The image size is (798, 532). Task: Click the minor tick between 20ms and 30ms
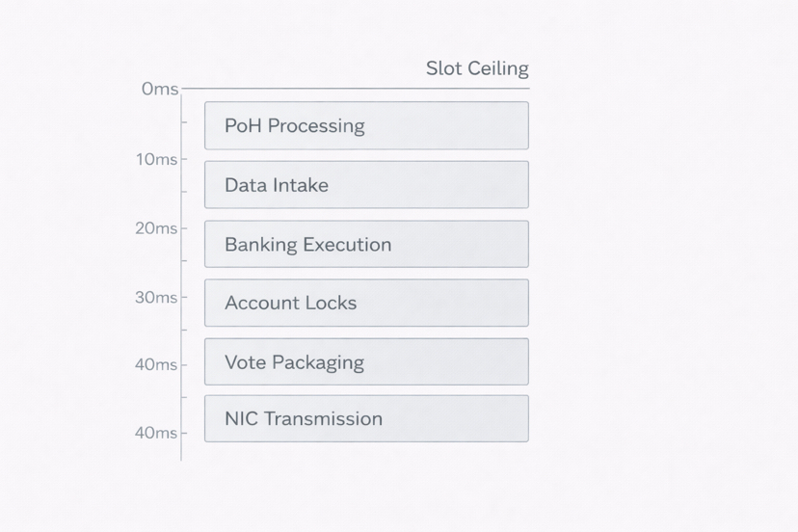pyautogui.click(x=183, y=261)
